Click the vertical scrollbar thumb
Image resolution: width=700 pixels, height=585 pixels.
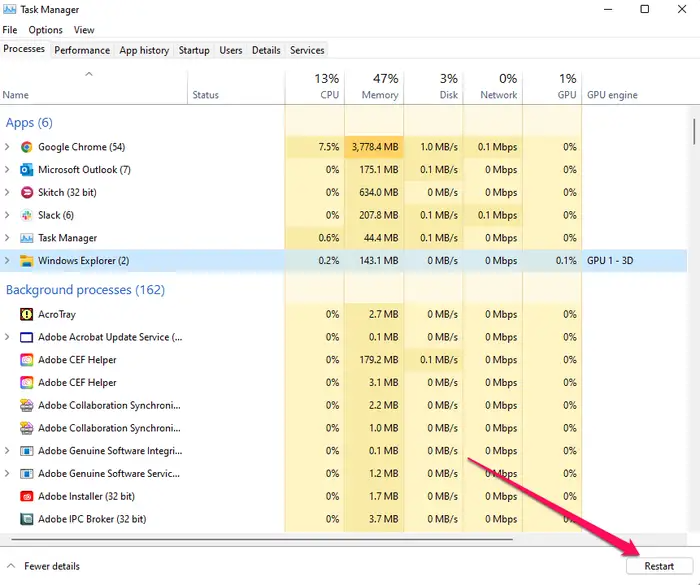tap(694, 131)
